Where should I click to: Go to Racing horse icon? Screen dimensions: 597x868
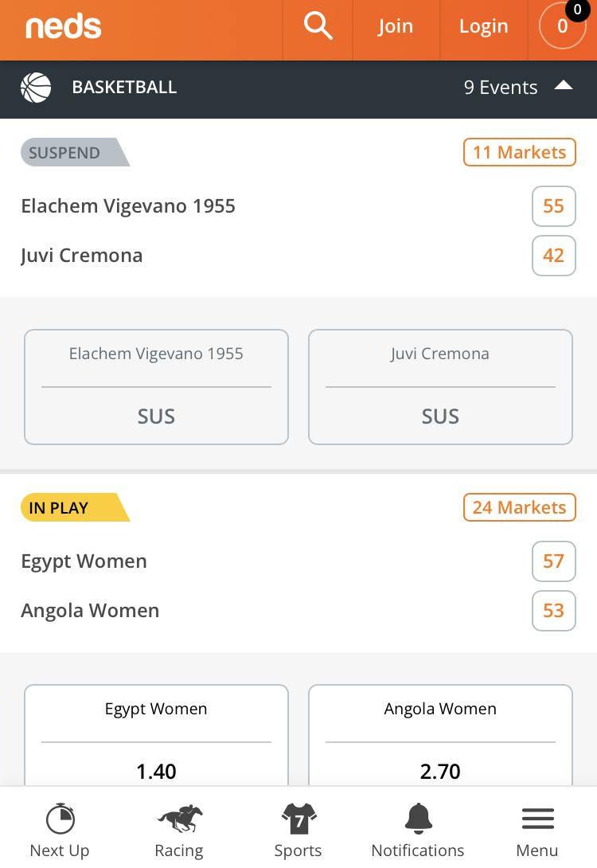click(x=179, y=820)
